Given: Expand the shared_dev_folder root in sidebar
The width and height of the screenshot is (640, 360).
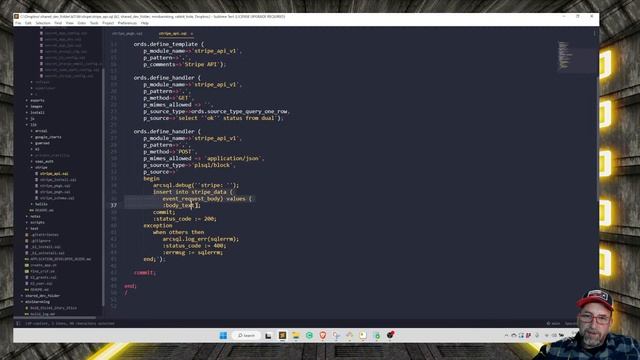Looking at the screenshot, I should click(x=42, y=296).
